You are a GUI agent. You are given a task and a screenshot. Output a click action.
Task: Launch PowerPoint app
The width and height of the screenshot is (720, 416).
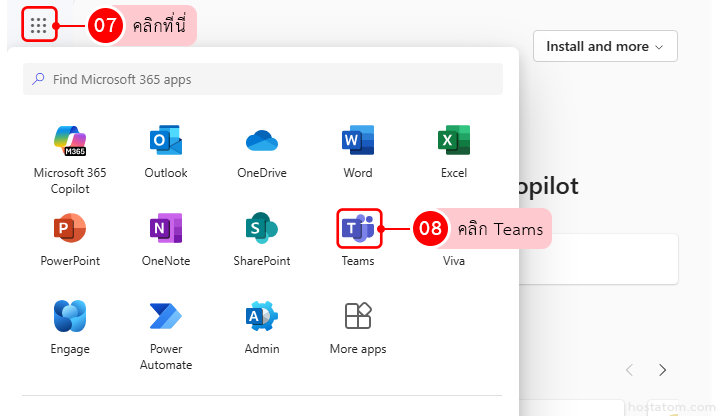(70, 229)
